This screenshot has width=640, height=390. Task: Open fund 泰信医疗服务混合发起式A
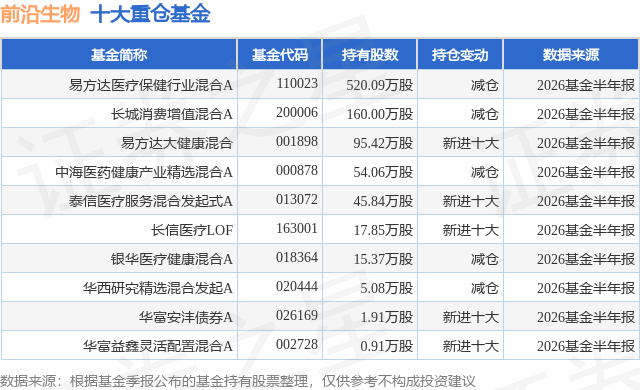(151, 201)
